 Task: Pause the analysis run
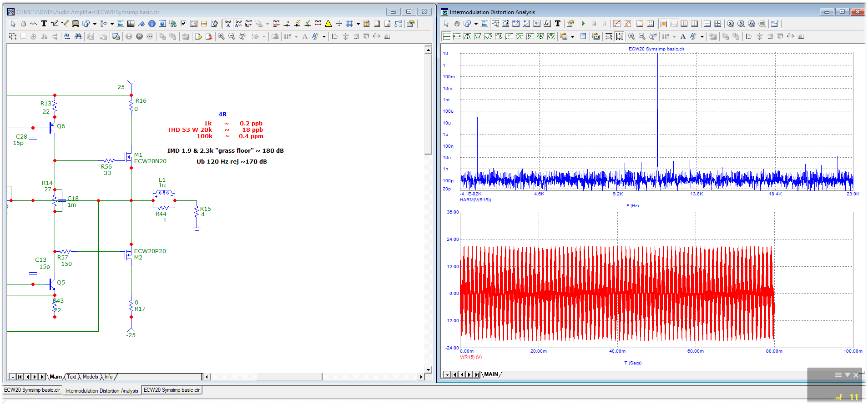tap(605, 24)
